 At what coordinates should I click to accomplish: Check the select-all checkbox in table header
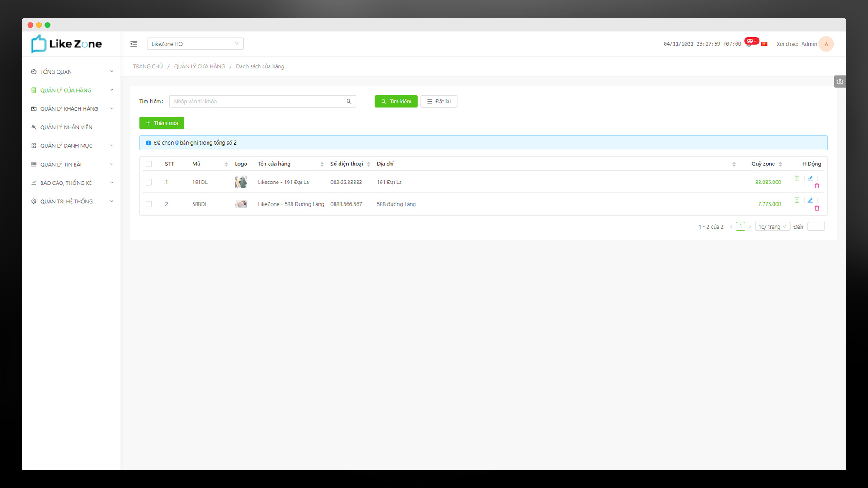tap(149, 164)
